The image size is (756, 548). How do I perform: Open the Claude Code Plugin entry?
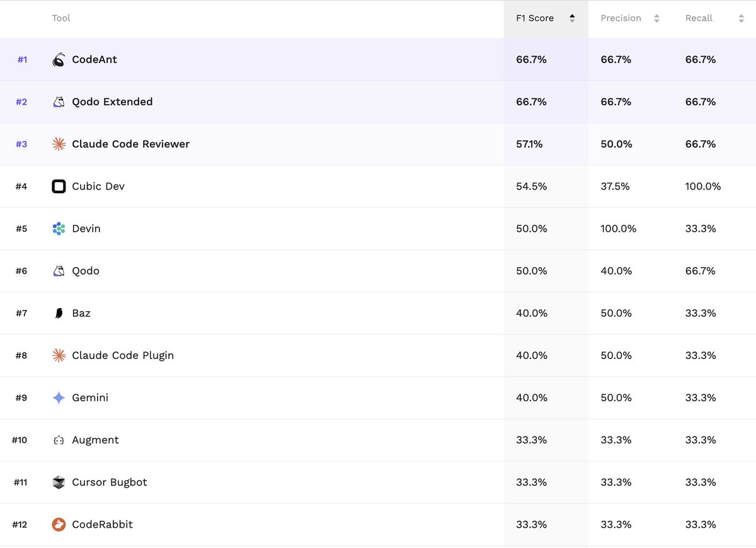[x=123, y=355]
